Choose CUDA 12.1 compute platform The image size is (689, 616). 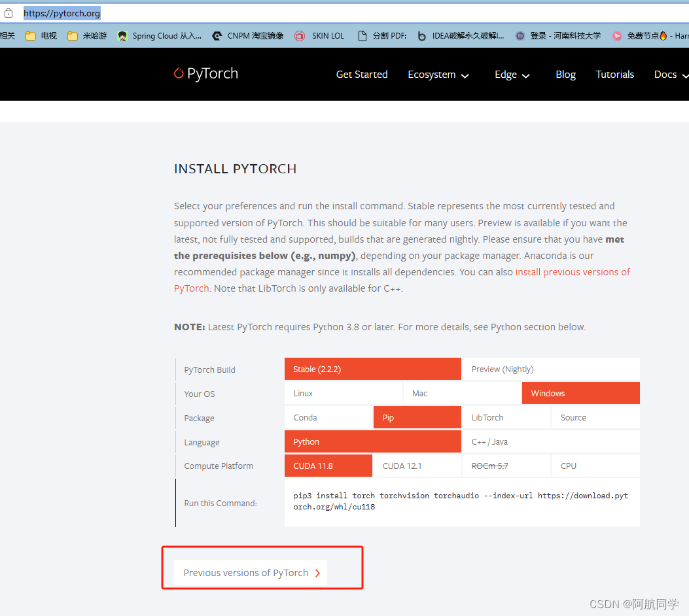pos(417,466)
